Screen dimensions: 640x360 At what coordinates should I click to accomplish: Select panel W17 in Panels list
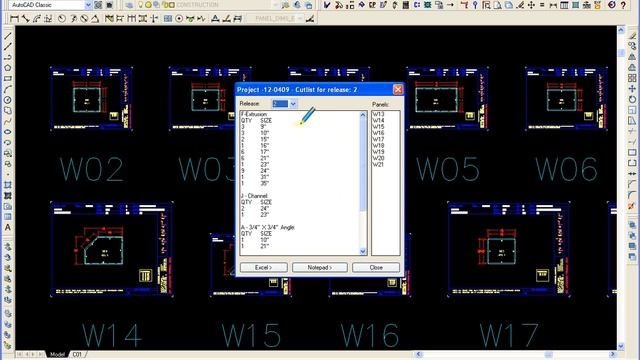[x=378, y=139]
